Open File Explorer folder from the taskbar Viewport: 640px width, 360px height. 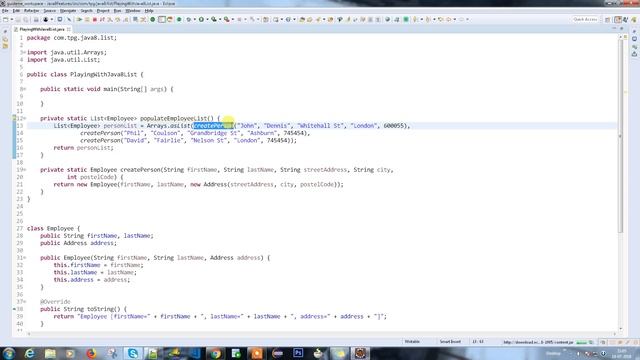click(50, 353)
